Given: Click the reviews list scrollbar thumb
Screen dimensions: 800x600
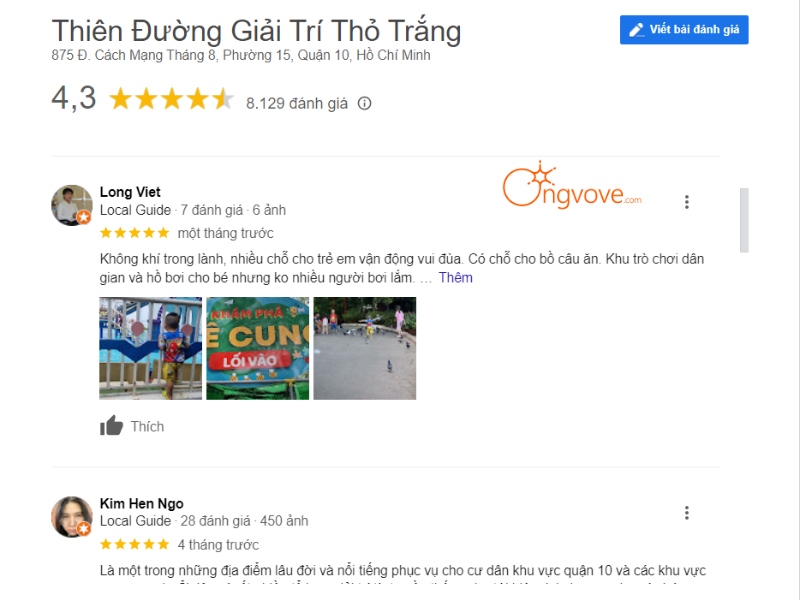Looking at the screenshot, I should pos(744,220).
